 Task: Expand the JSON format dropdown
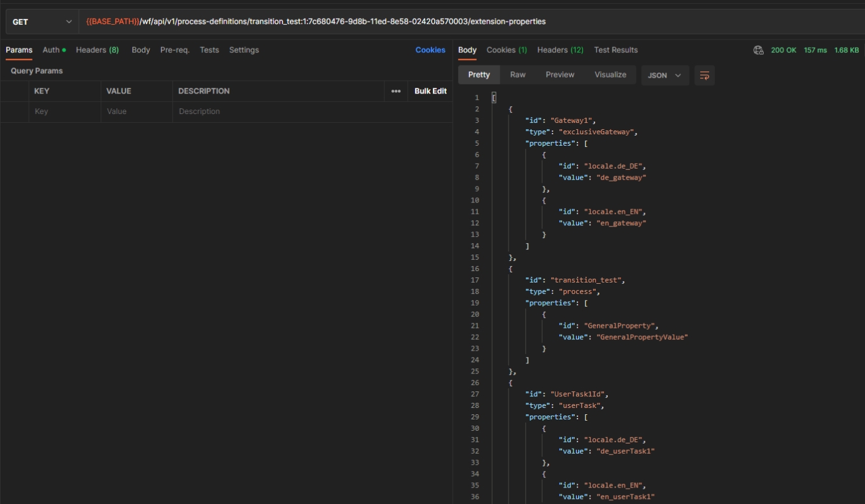pyautogui.click(x=665, y=75)
